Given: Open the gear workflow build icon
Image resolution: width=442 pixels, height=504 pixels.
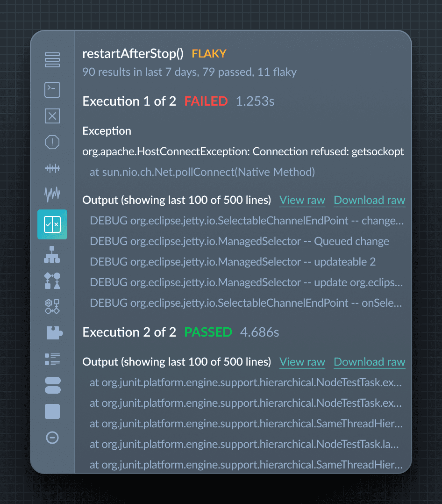Looking at the screenshot, I should click(x=52, y=307).
